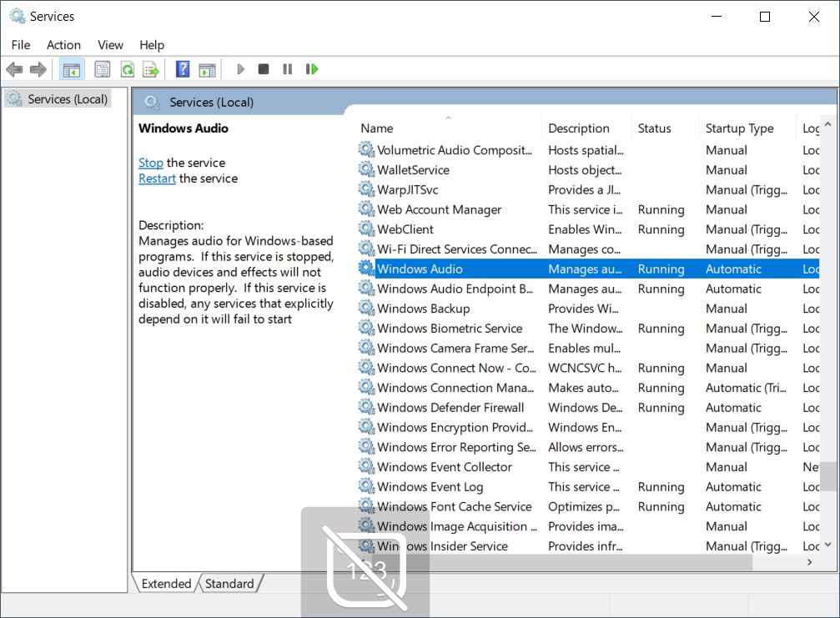Select Windows Camera Frame Server row

588,348
